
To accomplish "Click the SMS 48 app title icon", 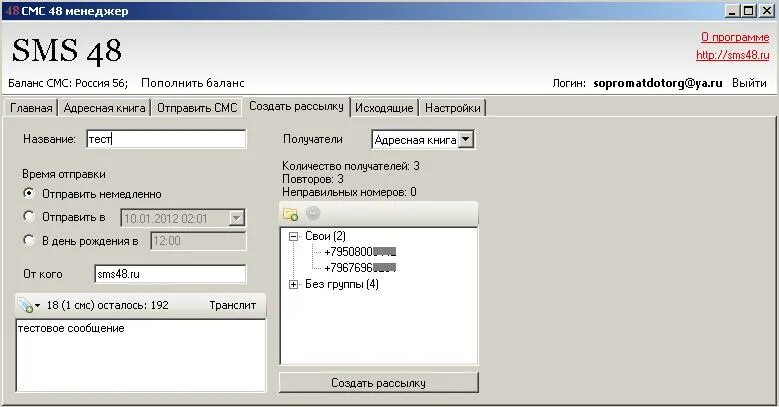I will (x=12, y=11).
